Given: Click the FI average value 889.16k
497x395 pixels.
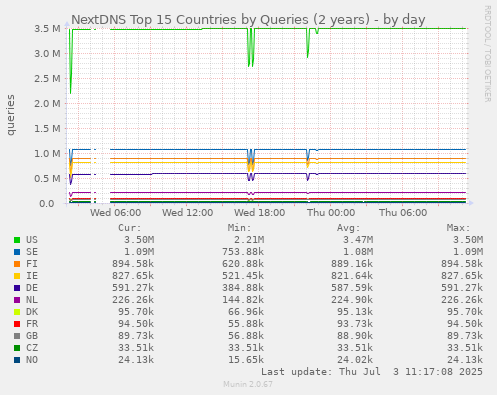Looking at the screenshot, I should [x=352, y=264].
